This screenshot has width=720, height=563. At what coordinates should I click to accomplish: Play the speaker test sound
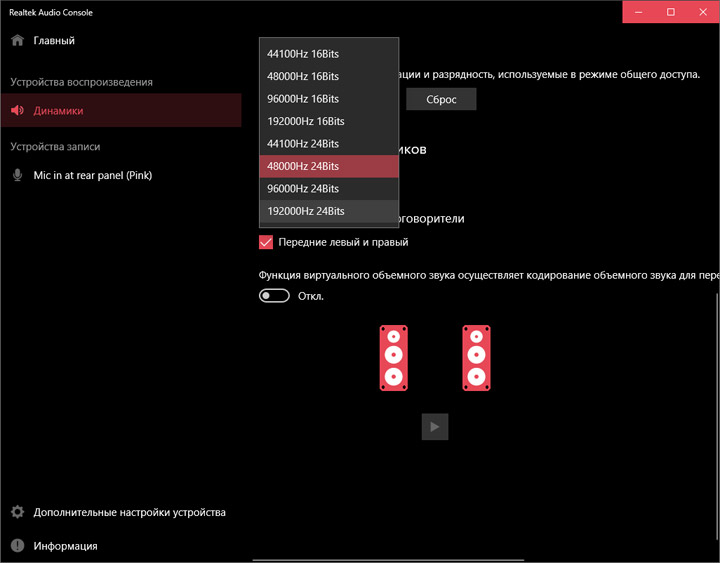pos(435,427)
